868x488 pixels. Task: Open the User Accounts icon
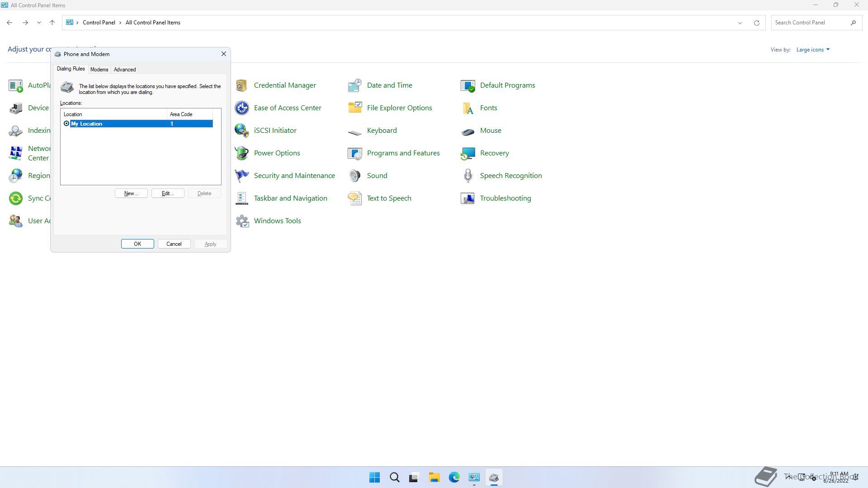pos(16,221)
